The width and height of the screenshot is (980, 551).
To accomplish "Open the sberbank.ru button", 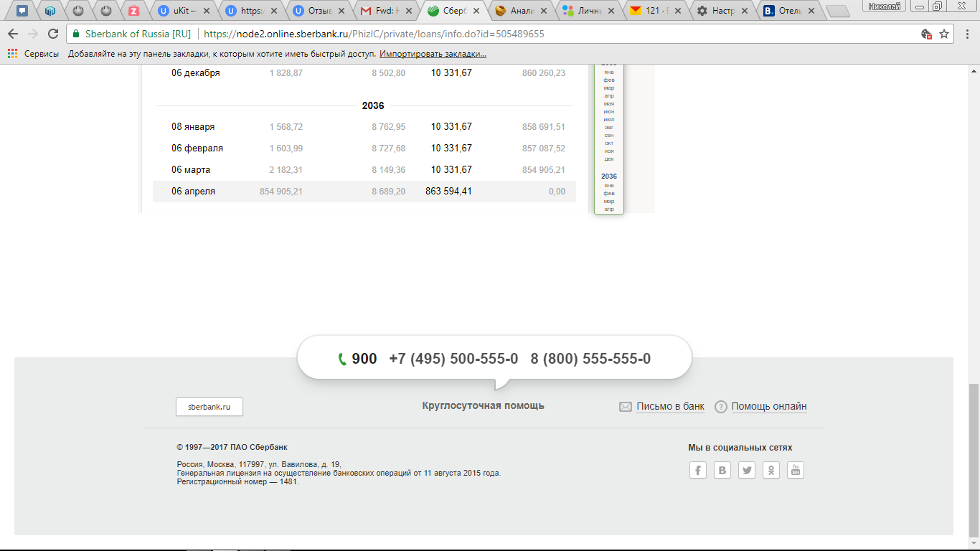I will pos(209,407).
